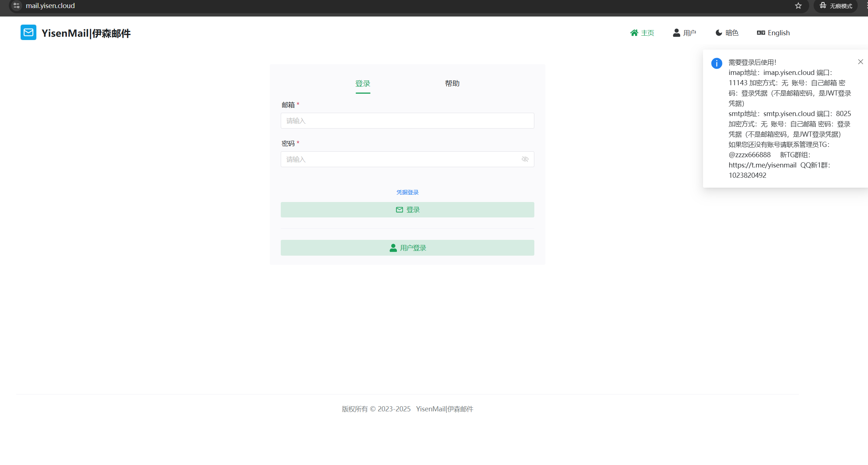Click the envelope icon inside 登录 button

click(x=399, y=209)
